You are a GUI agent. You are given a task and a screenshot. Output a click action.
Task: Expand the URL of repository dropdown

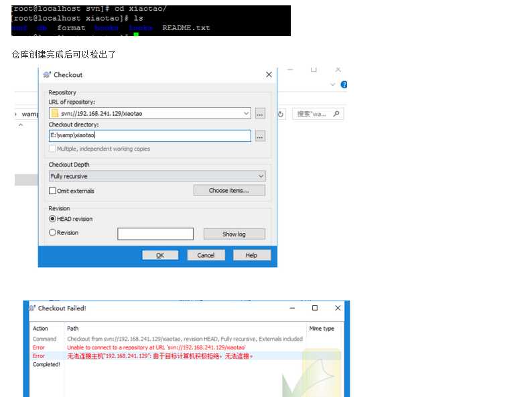247,113
